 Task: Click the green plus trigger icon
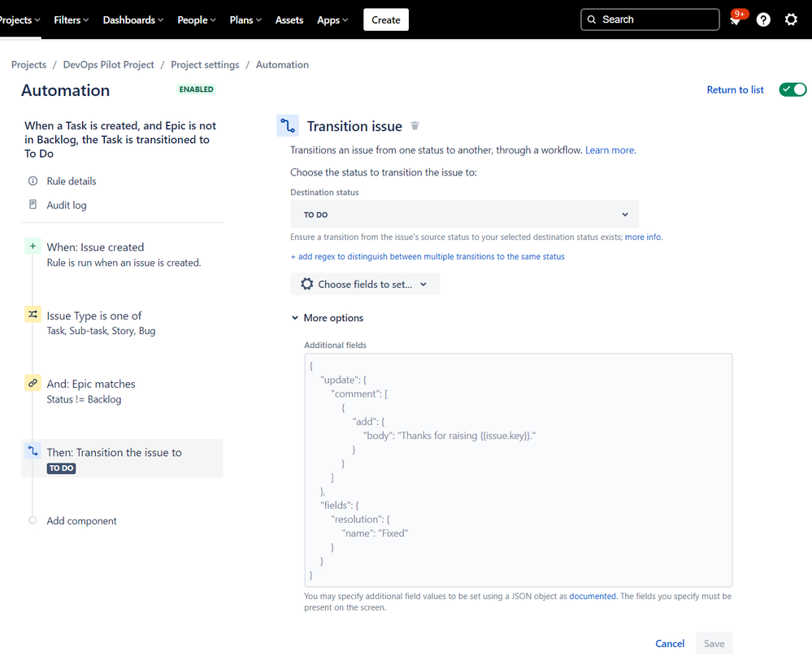33,246
